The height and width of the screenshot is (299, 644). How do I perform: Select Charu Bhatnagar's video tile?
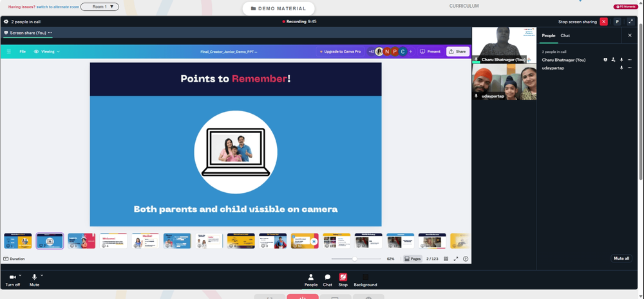(504, 45)
